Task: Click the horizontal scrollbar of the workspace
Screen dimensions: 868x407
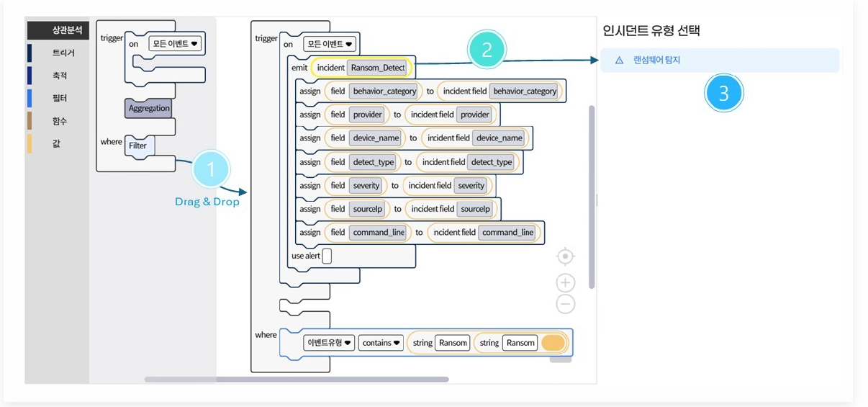Action: pyautogui.click(x=297, y=379)
